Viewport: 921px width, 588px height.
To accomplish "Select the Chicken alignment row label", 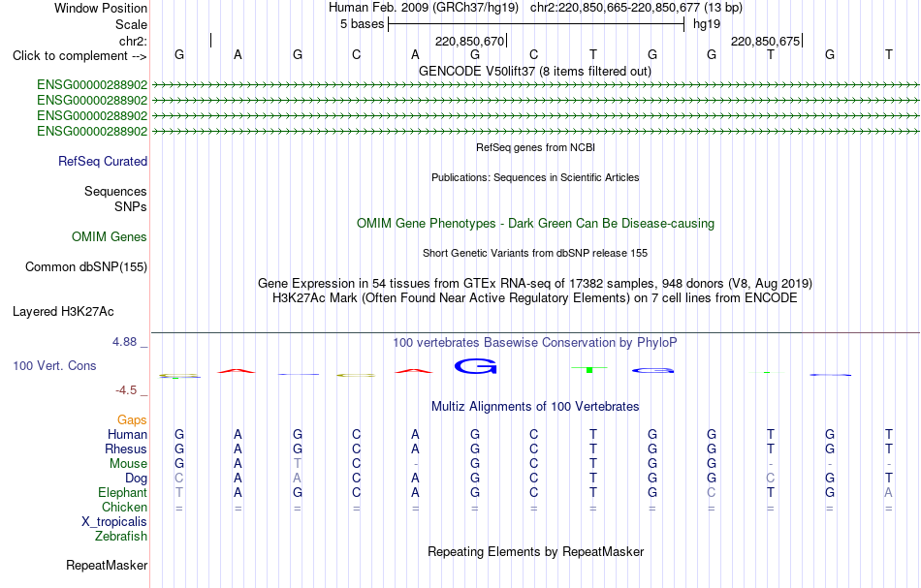I will click(124, 507).
